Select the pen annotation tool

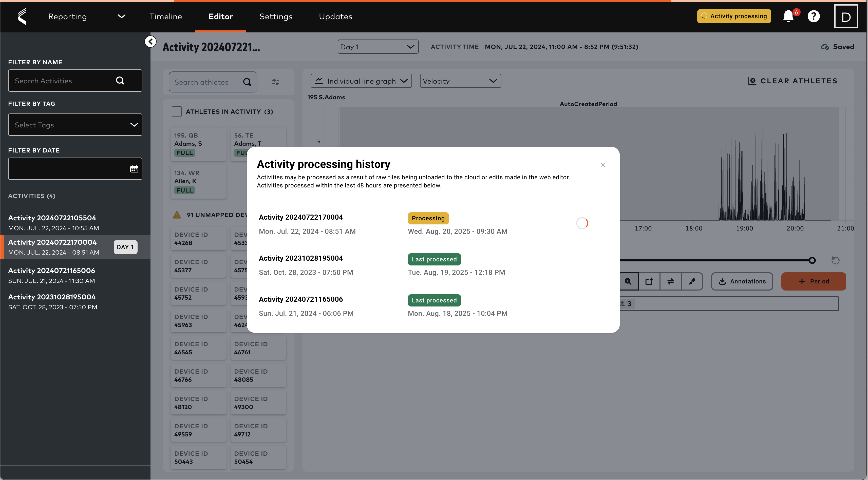click(x=692, y=281)
